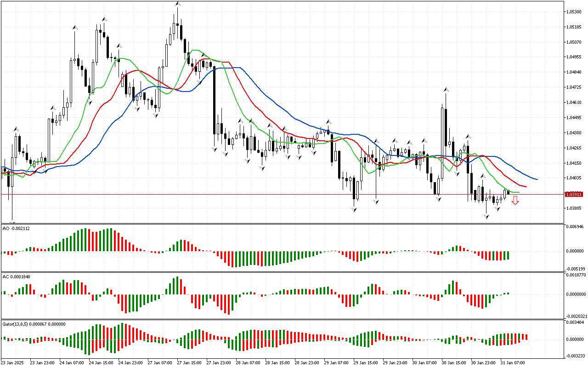Click the Gator scale maximum 0.003404
The image size is (588, 368).
pyautogui.click(x=576, y=323)
